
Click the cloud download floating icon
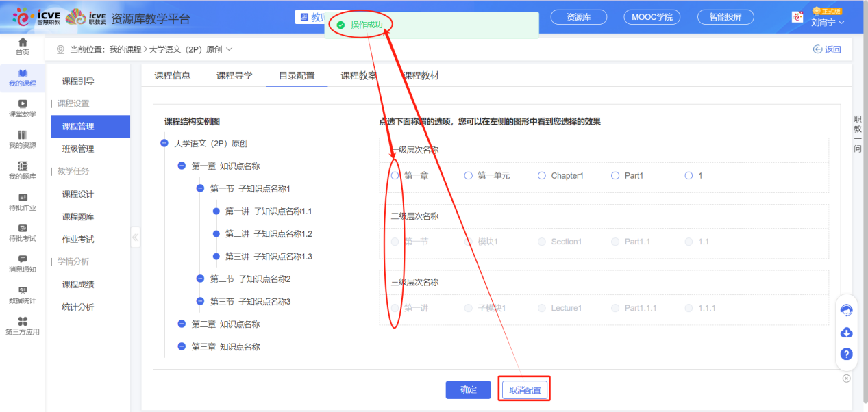(x=847, y=332)
